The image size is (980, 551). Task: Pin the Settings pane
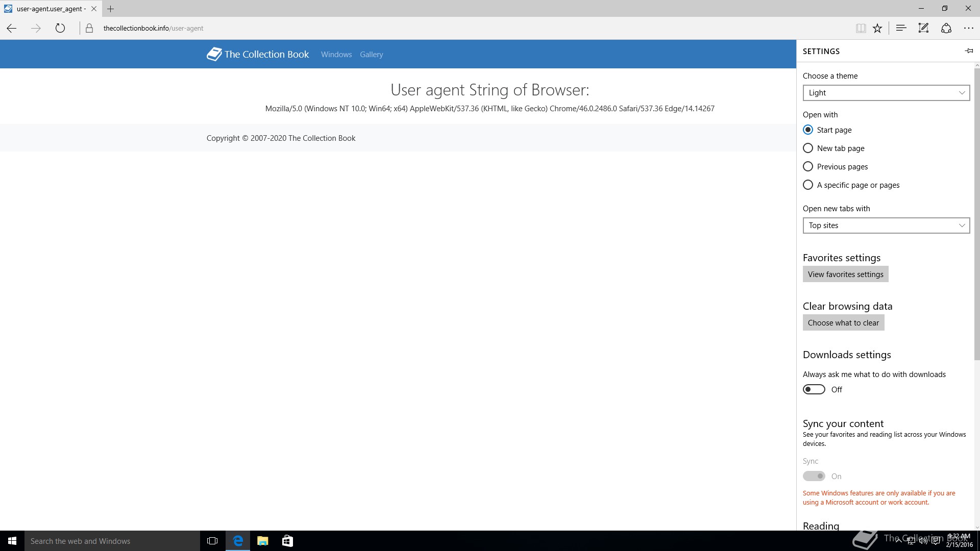click(969, 51)
